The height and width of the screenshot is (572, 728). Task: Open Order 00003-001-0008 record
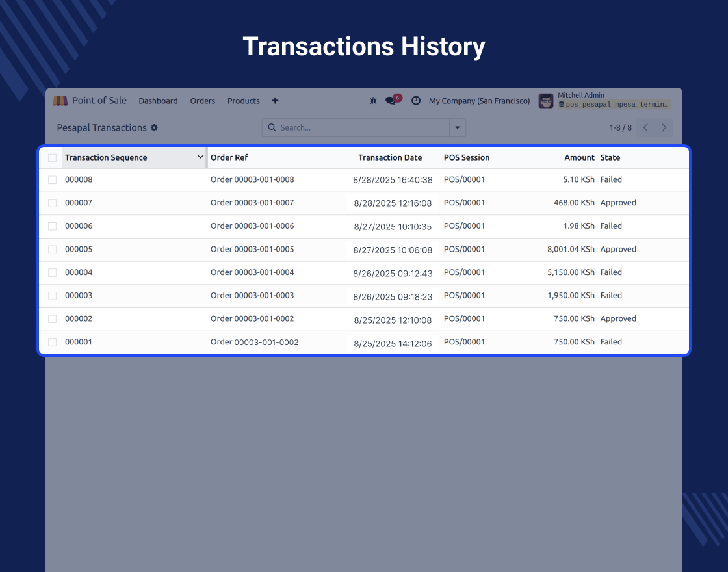click(x=252, y=179)
